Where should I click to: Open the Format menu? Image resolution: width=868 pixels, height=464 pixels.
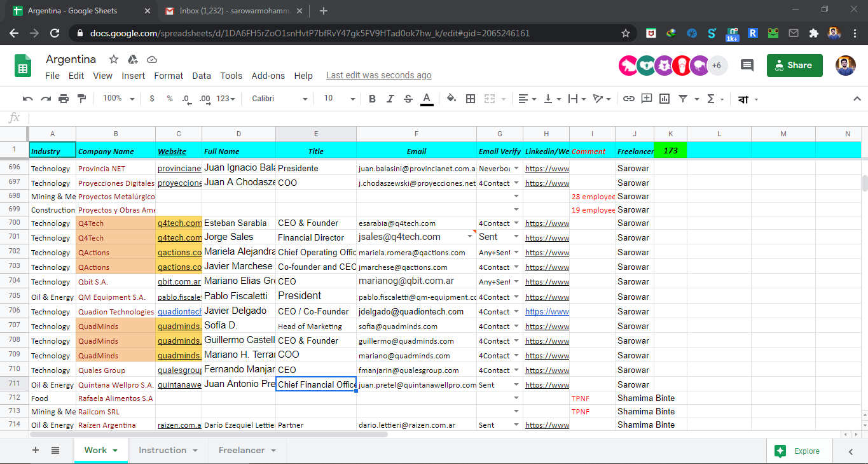tap(168, 75)
